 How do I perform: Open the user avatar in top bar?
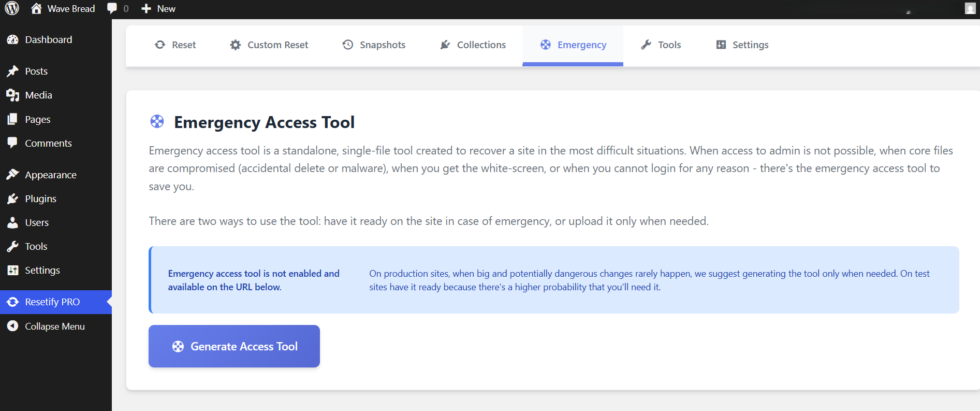click(970, 8)
